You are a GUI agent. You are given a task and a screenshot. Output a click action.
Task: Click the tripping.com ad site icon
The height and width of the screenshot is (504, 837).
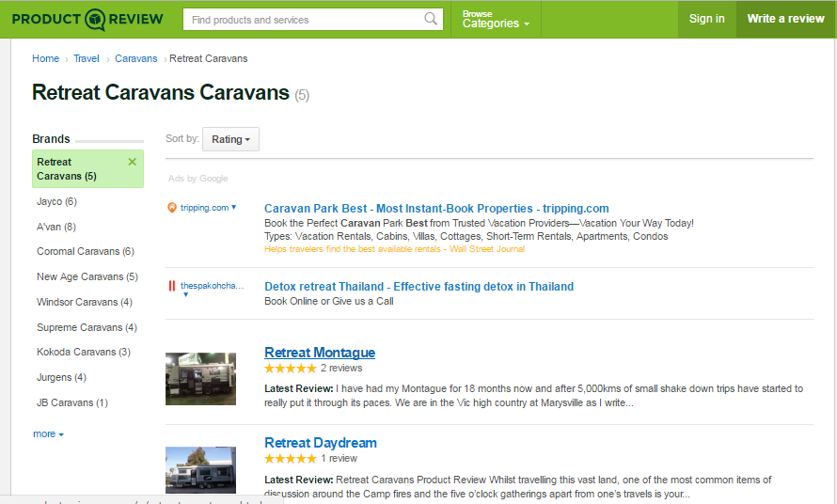(x=172, y=208)
